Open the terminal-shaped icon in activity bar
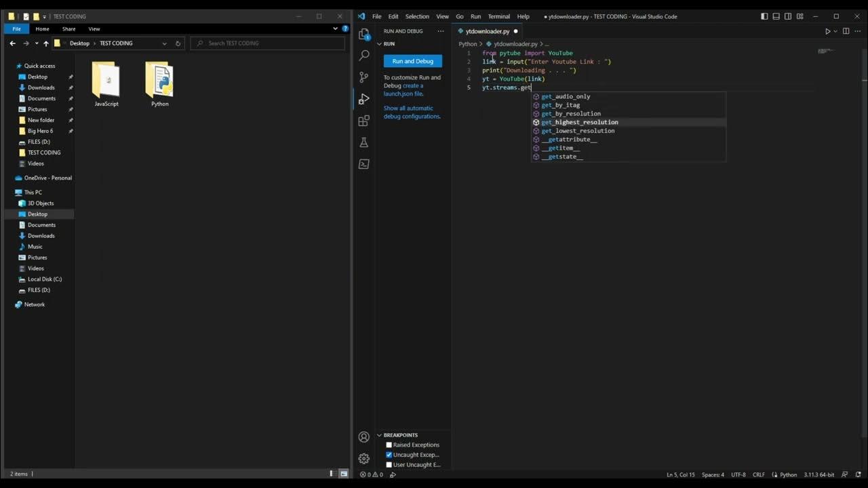 tap(364, 164)
